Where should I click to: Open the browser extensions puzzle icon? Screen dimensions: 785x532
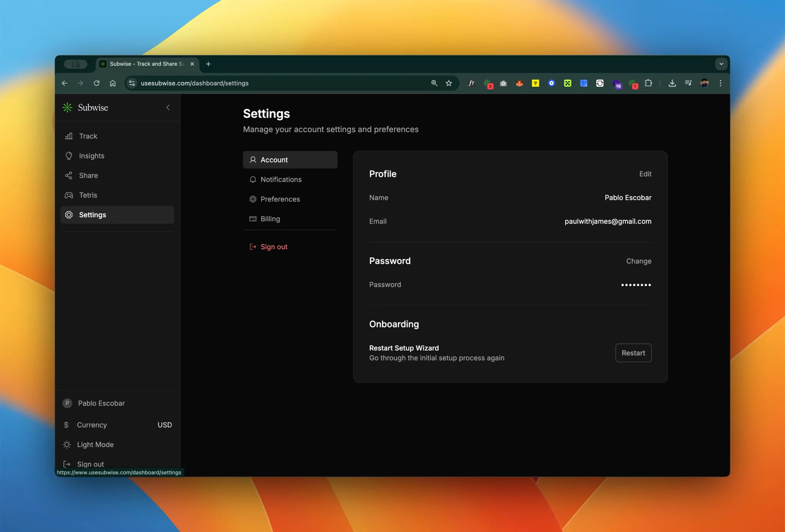coord(648,83)
